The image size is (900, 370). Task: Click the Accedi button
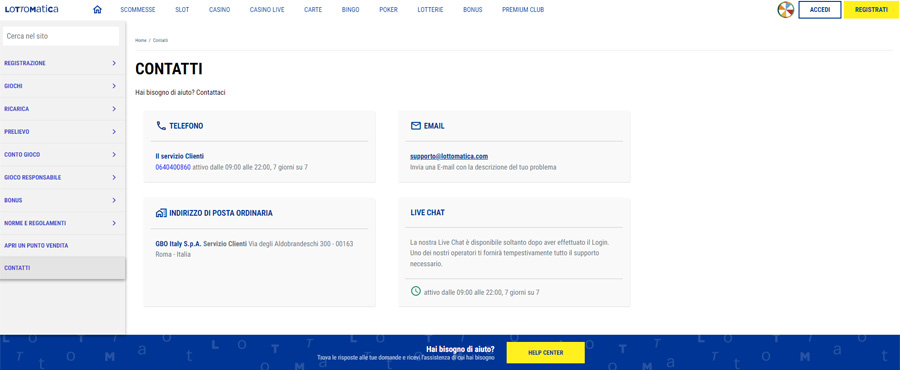click(x=820, y=10)
